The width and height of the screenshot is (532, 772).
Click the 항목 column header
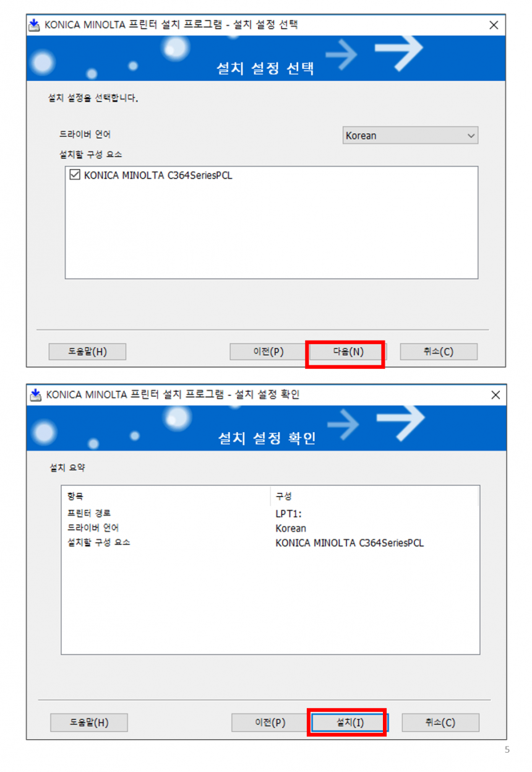tap(72, 497)
